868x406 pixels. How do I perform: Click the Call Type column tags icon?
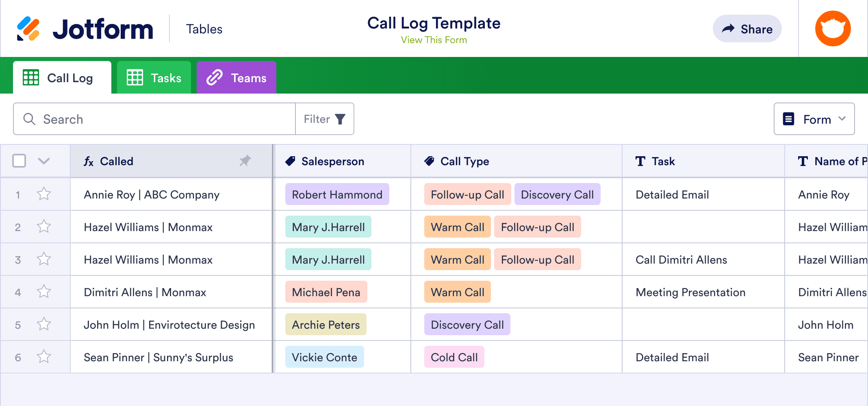[x=430, y=161]
